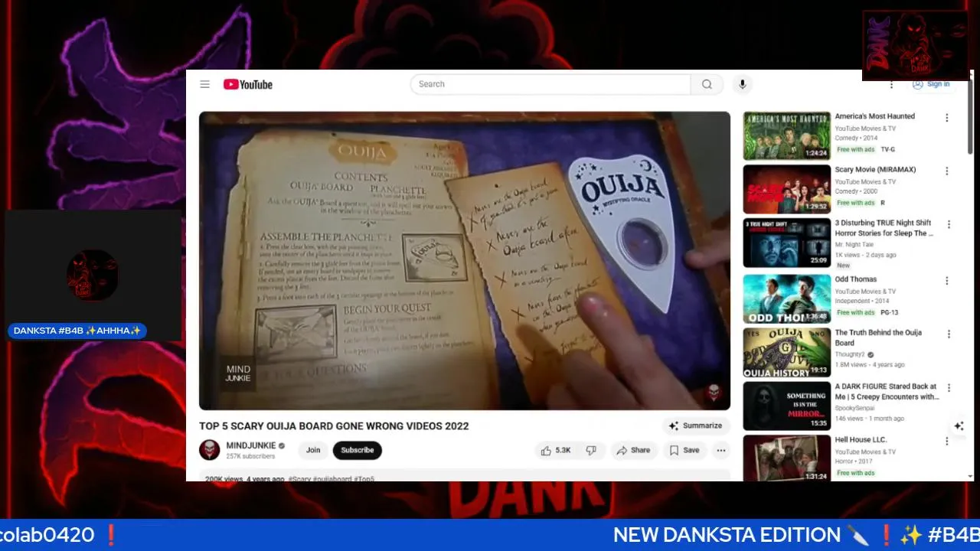
Task: Open the America's Most Haunted thumbnail
Action: (x=787, y=135)
